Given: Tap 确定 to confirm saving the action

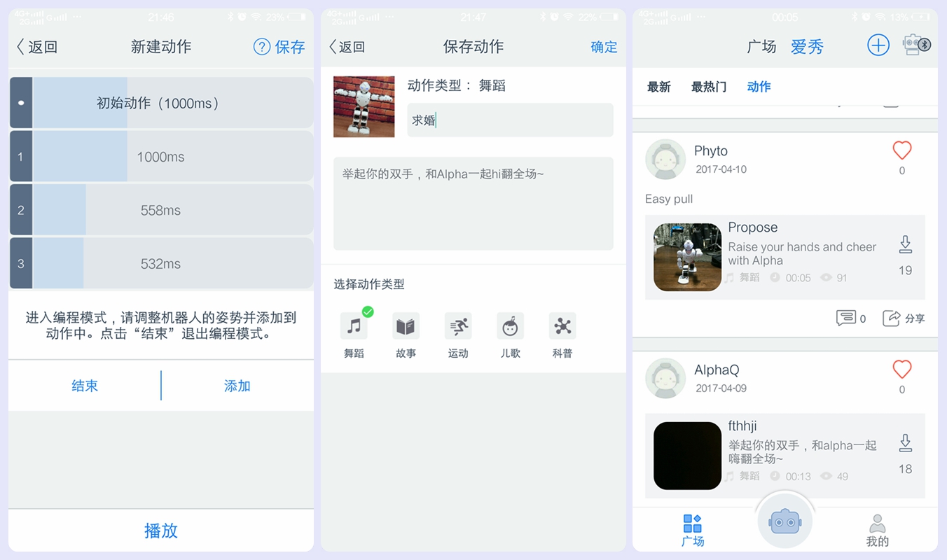Looking at the screenshot, I should (x=603, y=47).
